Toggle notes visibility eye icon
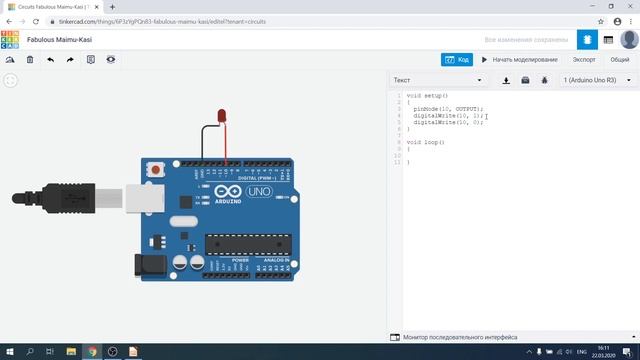This screenshot has height=360, width=640. click(111, 60)
